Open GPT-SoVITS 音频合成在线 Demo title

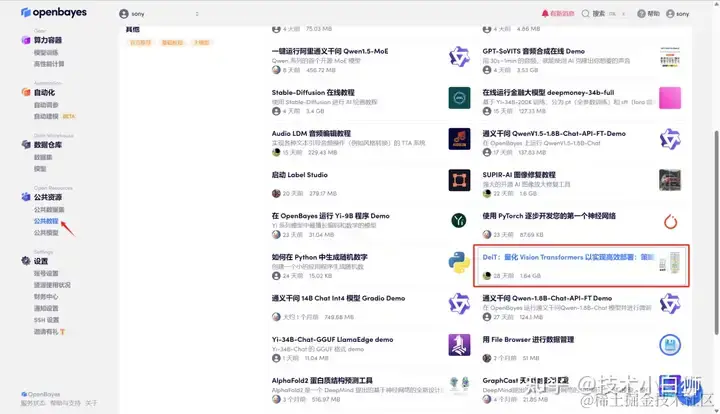coord(533,51)
